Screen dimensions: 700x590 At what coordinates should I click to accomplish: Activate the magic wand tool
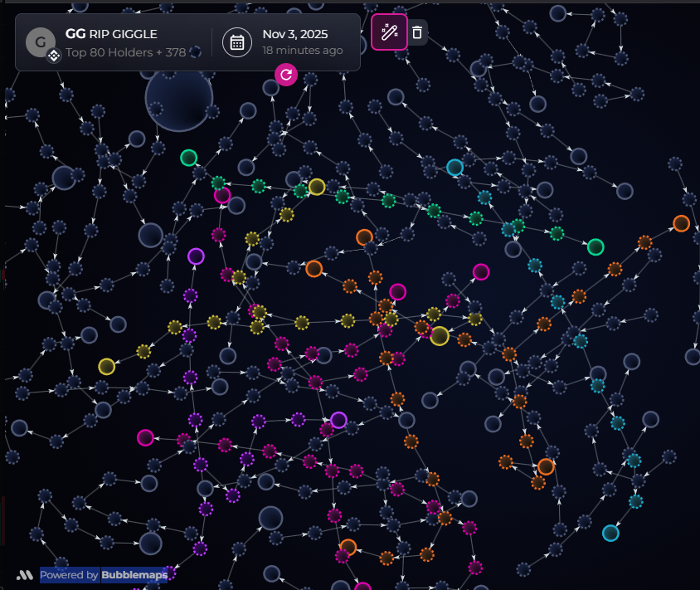click(389, 32)
